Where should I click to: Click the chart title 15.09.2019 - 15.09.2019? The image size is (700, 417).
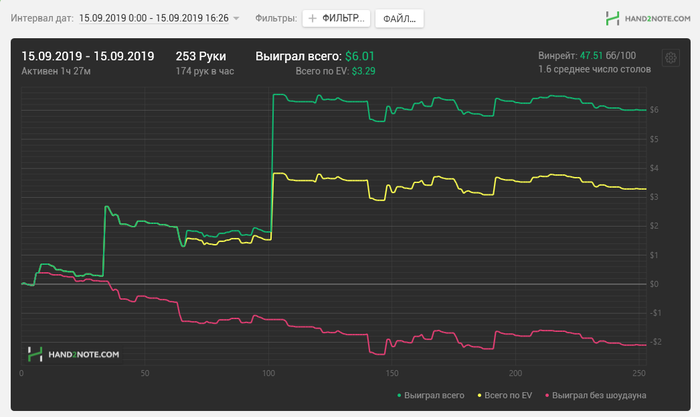pyautogui.click(x=88, y=56)
